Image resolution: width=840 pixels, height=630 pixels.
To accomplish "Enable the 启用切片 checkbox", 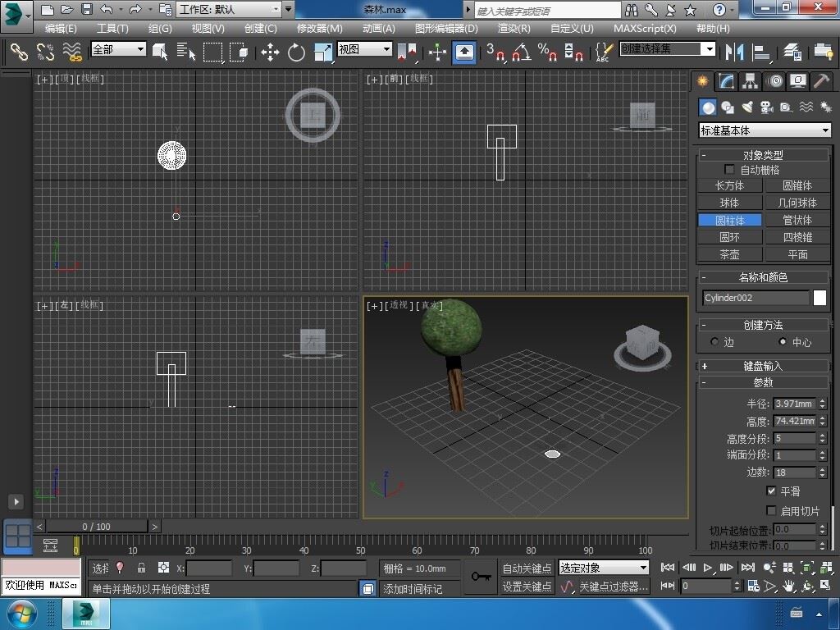I will (x=771, y=510).
